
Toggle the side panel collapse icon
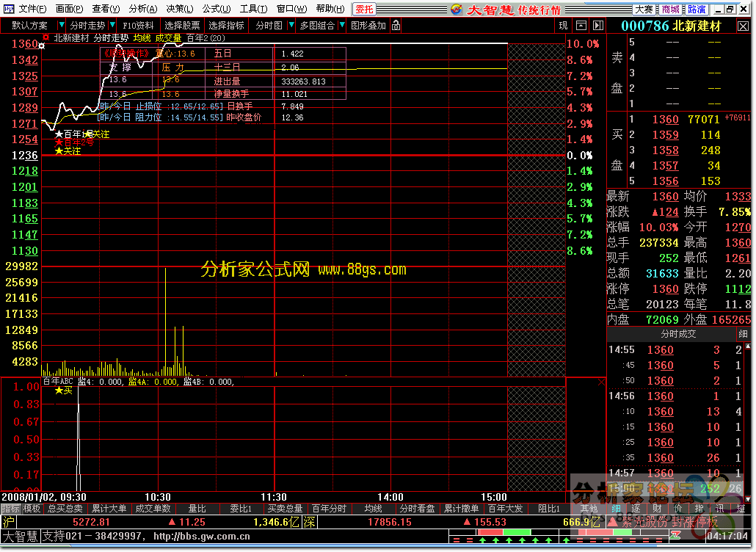[598, 26]
